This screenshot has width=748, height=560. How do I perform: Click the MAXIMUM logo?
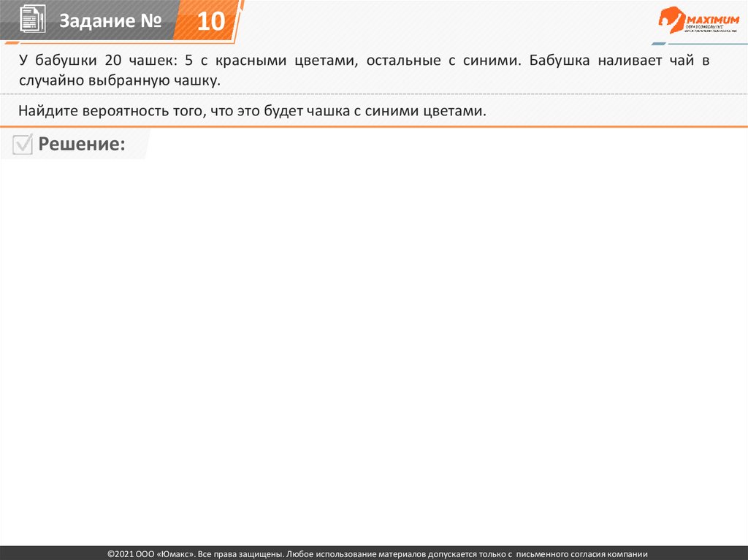click(699, 20)
